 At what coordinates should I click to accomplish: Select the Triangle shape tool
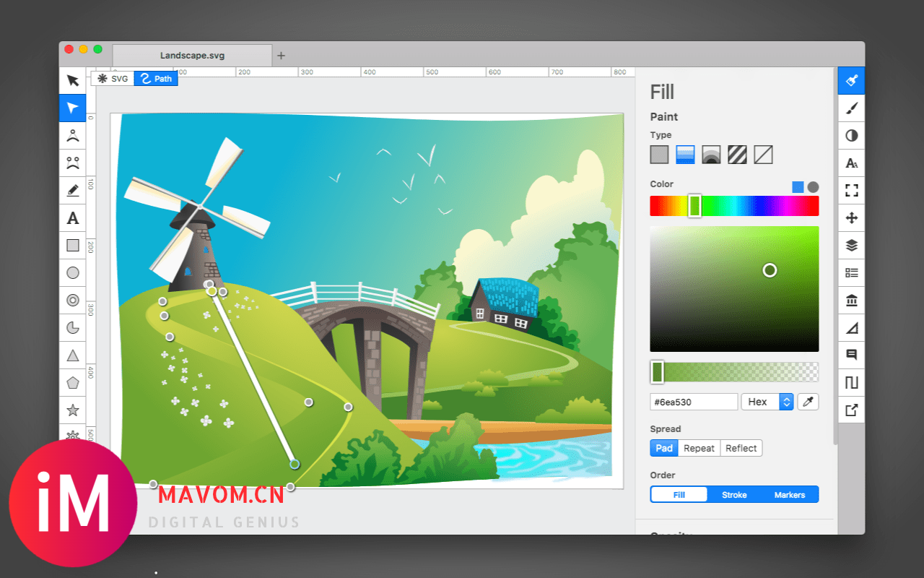[x=72, y=355]
